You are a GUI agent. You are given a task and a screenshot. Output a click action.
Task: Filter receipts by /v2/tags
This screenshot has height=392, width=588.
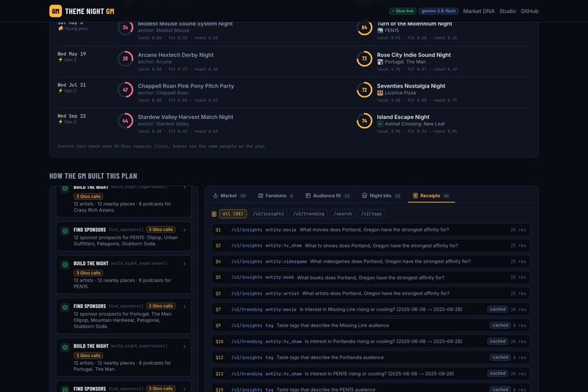coord(371,214)
